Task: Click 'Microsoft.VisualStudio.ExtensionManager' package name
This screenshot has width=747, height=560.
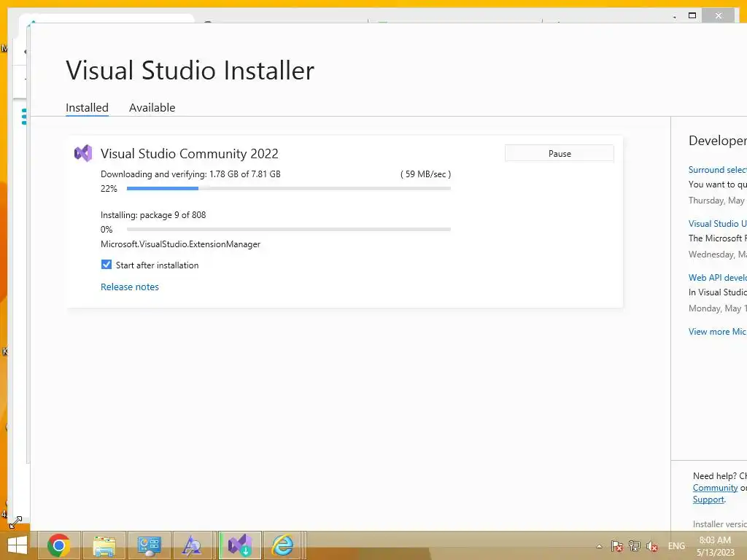Action: (181, 244)
